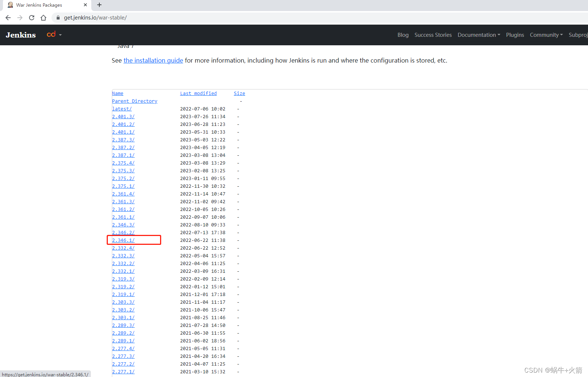This screenshot has height=377, width=588.
Task: Open the 2.346.1/ directory
Action: point(123,240)
